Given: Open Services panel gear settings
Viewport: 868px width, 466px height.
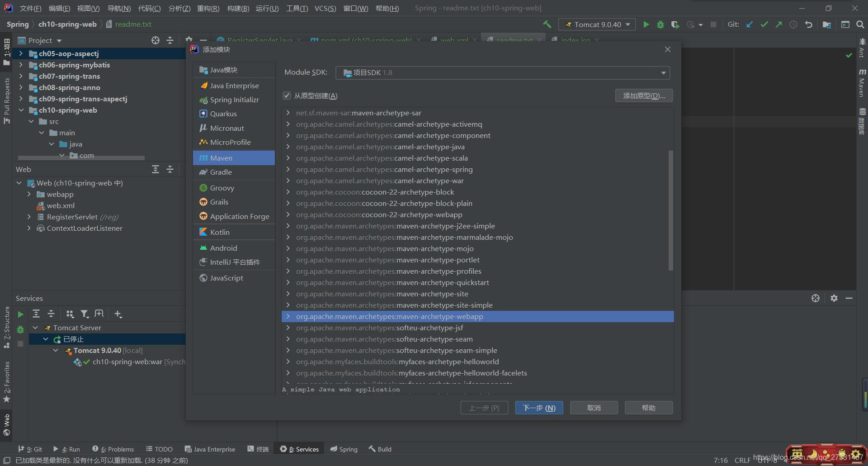Looking at the screenshot, I should point(834,298).
